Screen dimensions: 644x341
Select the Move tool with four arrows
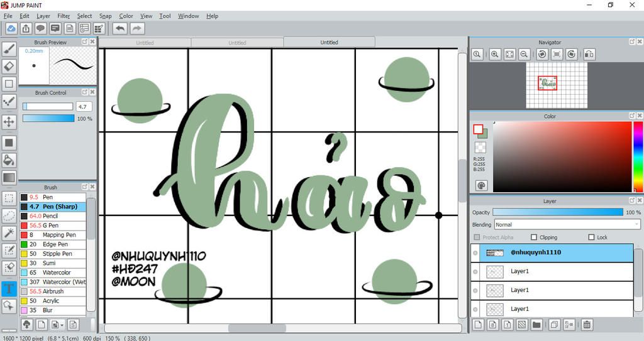click(x=9, y=122)
